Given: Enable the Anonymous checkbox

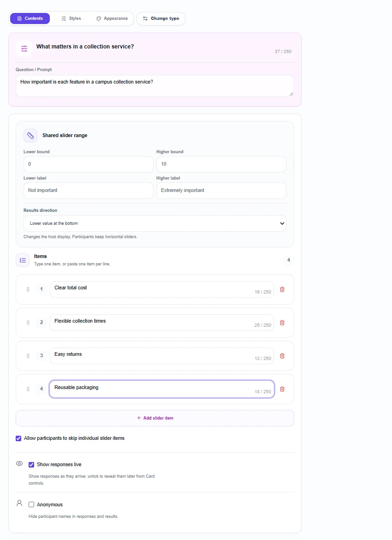Looking at the screenshot, I should pyautogui.click(x=31, y=505).
